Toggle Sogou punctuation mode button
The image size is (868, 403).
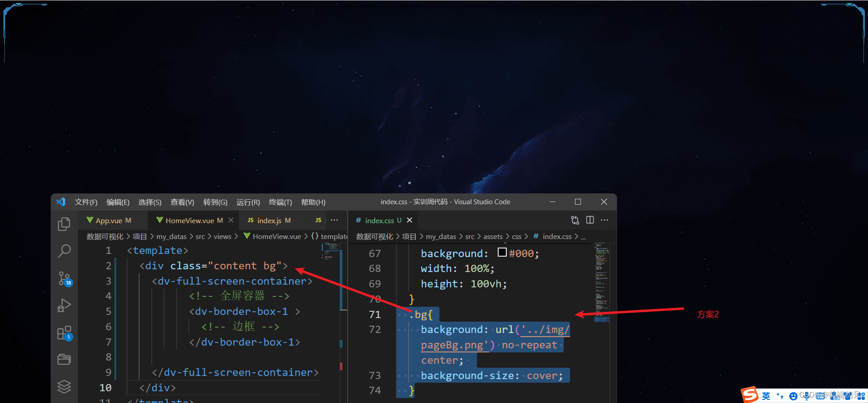pos(780,396)
